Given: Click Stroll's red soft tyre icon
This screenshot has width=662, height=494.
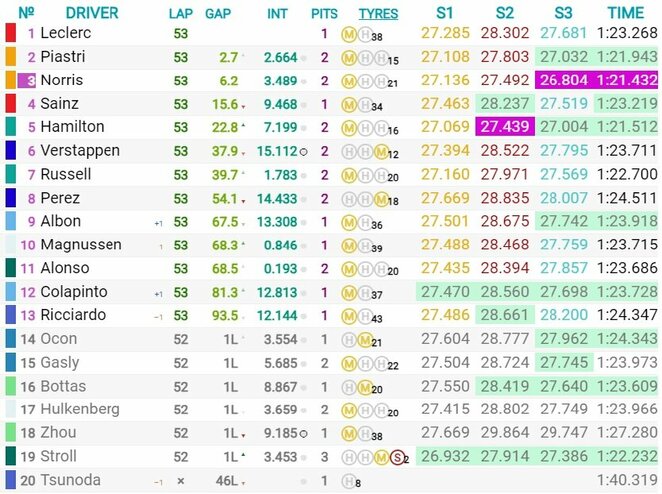Looking at the screenshot, I should pyautogui.click(x=396, y=457).
